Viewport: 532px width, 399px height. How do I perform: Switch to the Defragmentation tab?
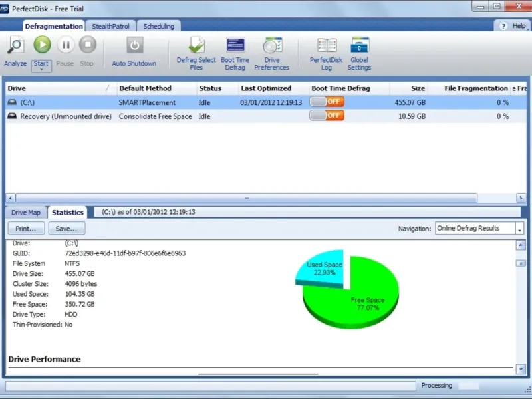[x=54, y=26]
